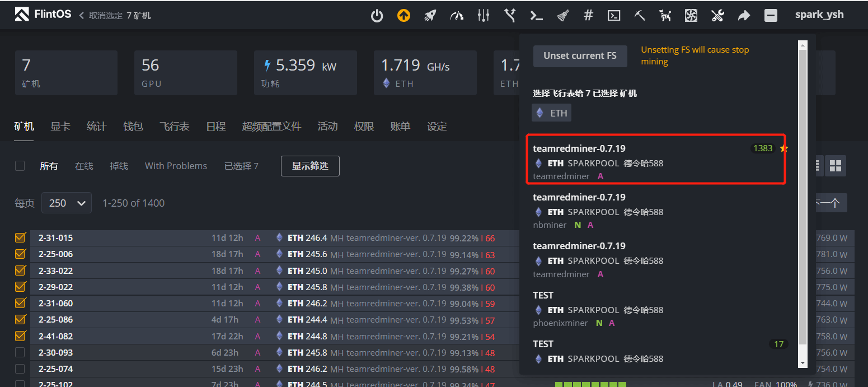868x387 pixels.
Task: Click the tuning sliders icon in toolbar
Action: click(484, 16)
